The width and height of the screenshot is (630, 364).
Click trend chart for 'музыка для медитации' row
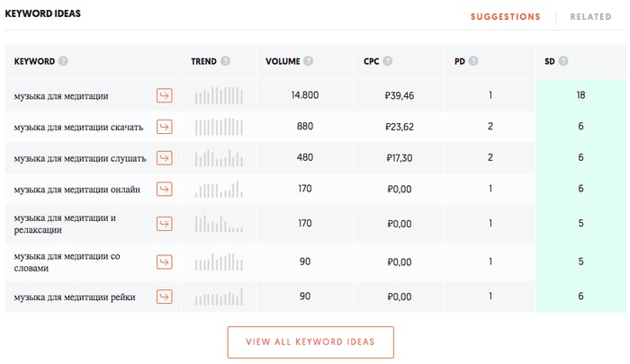tap(219, 95)
